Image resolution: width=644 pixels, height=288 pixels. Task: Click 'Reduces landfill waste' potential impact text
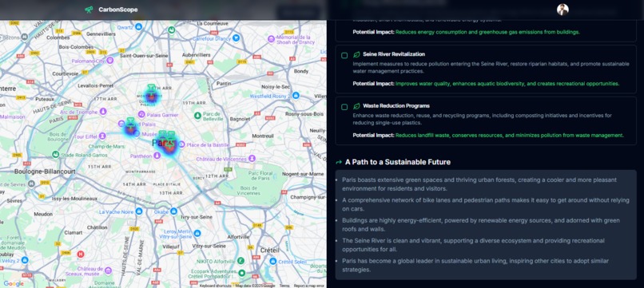click(509, 136)
